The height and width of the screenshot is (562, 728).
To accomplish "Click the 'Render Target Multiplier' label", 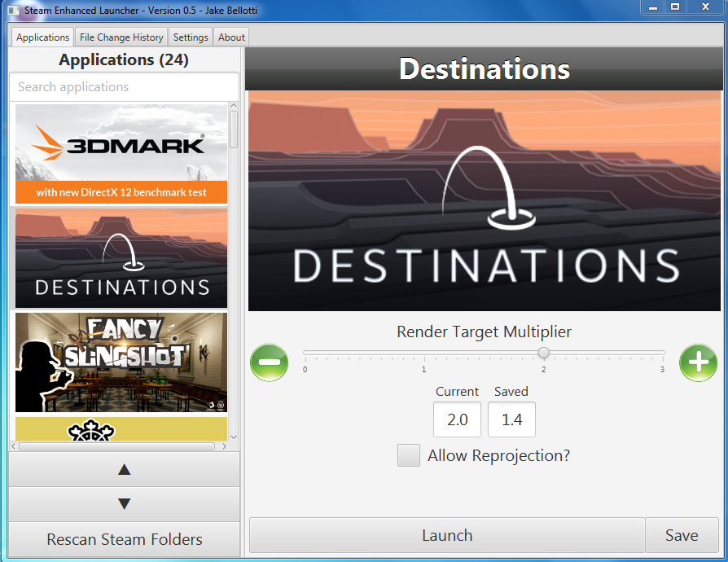I will 484,331.
